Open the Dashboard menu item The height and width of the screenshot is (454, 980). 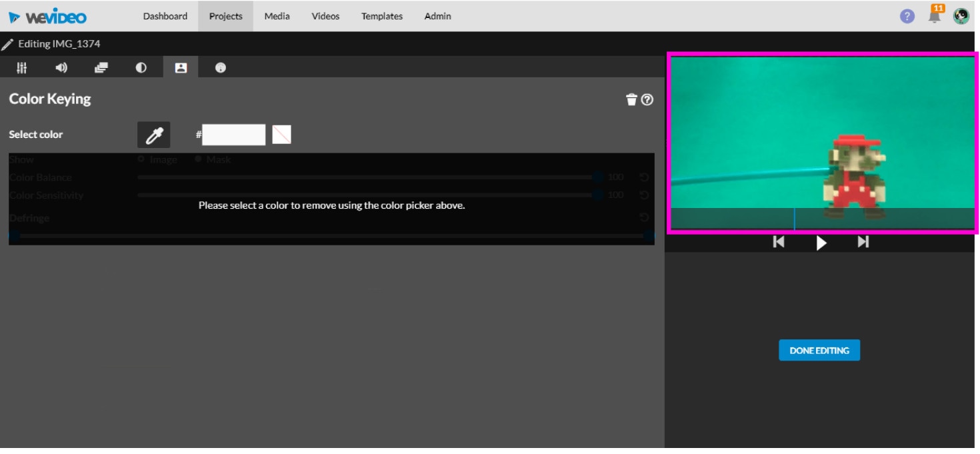(x=165, y=16)
